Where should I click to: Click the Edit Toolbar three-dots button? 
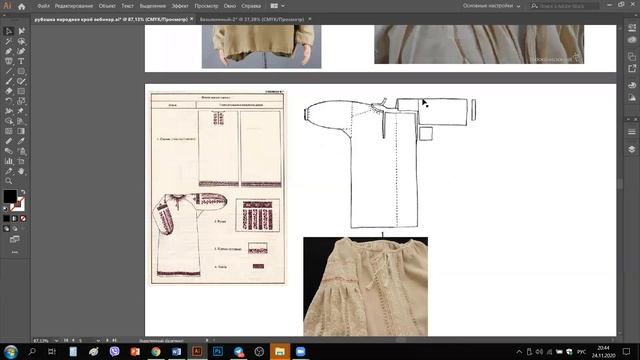[x=15, y=252]
